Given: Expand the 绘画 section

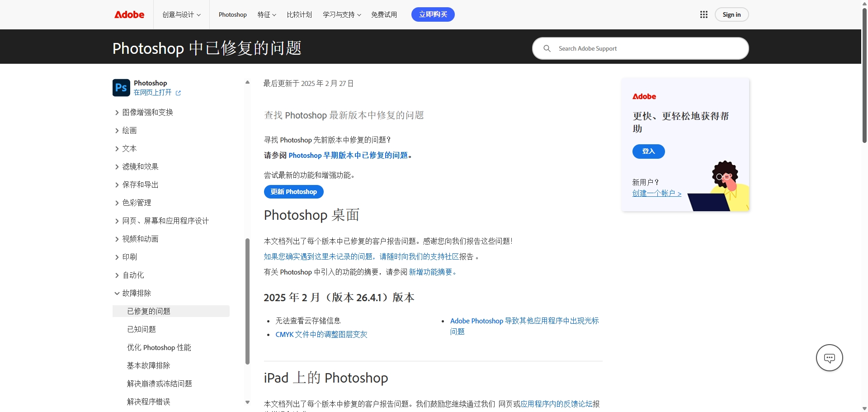Looking at the screenshot, I should (x=125, y=130).
